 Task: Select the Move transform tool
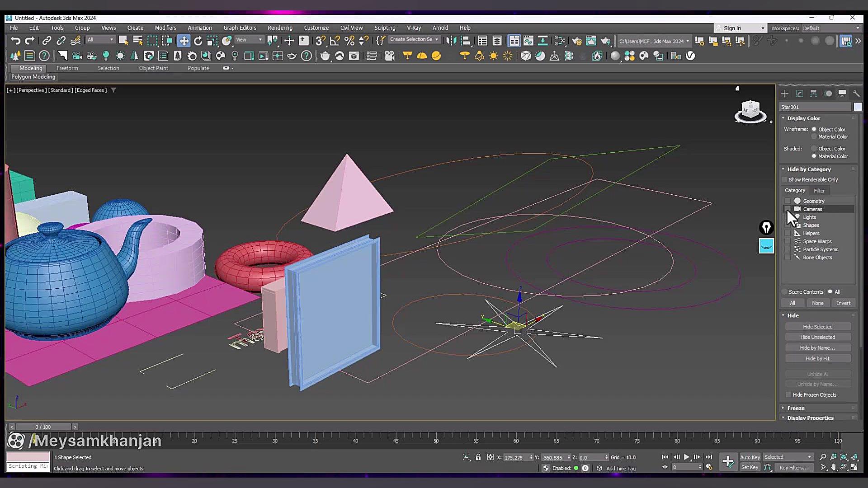pyautogui.click(x=184, y=41)
